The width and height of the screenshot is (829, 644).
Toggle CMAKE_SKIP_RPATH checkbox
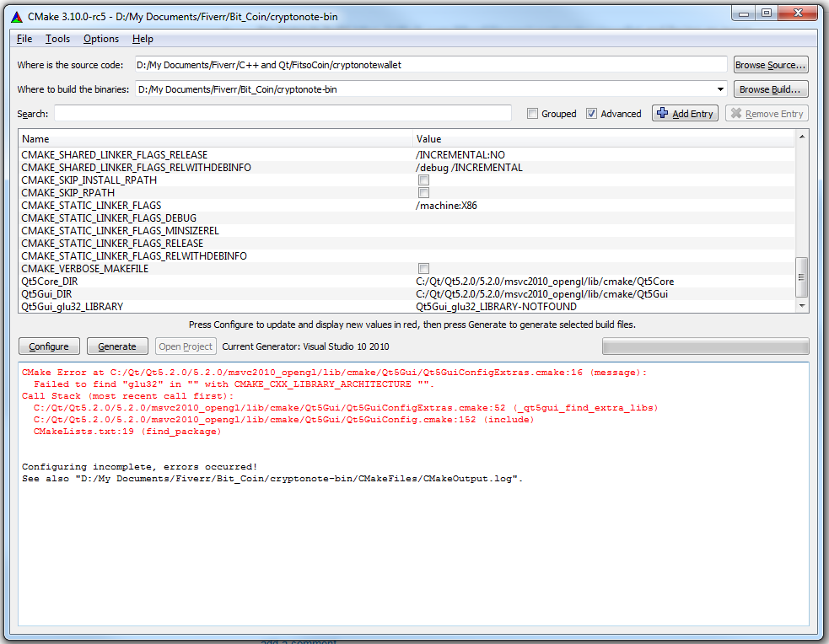[x=423, y=193]
